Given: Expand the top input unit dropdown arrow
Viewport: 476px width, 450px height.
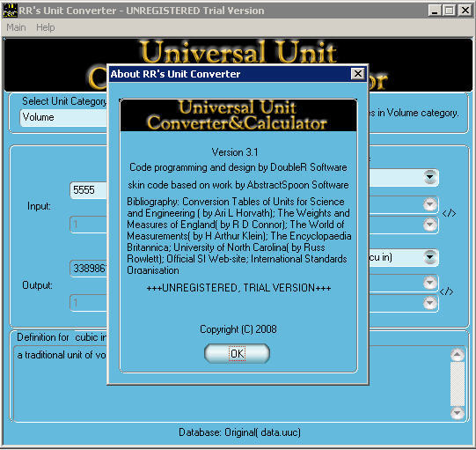Looking at the screenshot, I should click(430, 177).
